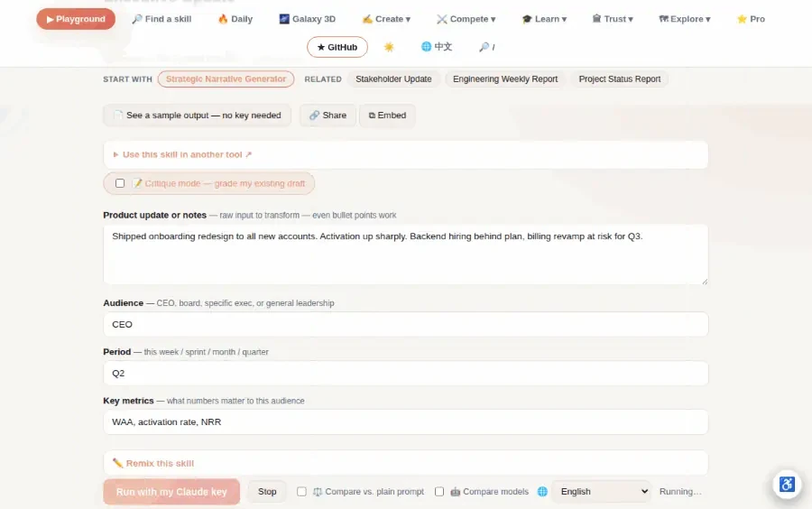Viewport: 812px width, 509px height.
Task: Open Engineering Weekly Report skill
Action: [505, 79]
